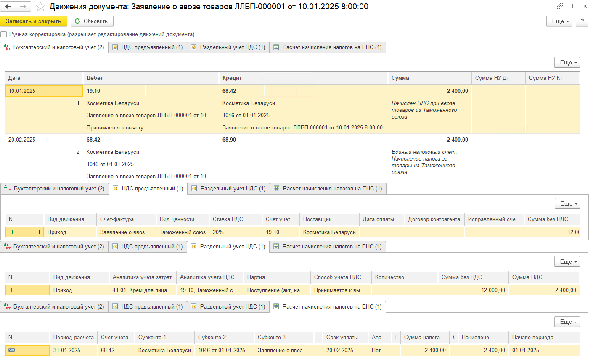Image resolution: width=593 pixels, height=364 pixels.
Task: Click the Кредит column header
Action: pos(303,78)
